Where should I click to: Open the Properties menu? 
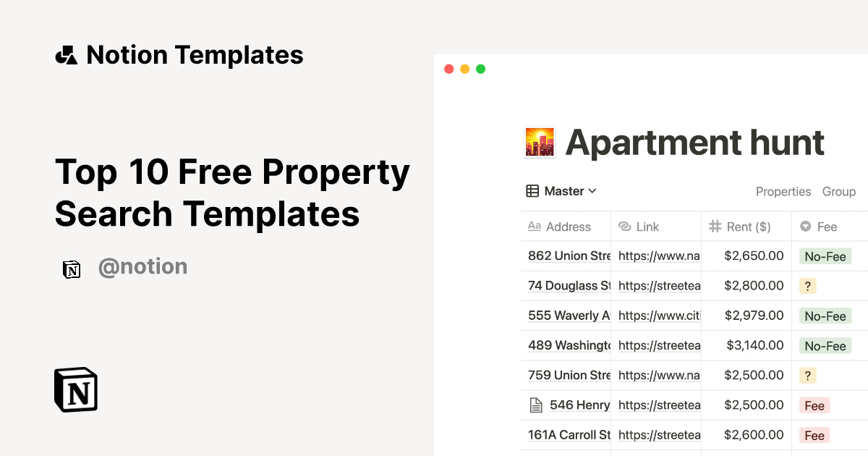[783, 191]
